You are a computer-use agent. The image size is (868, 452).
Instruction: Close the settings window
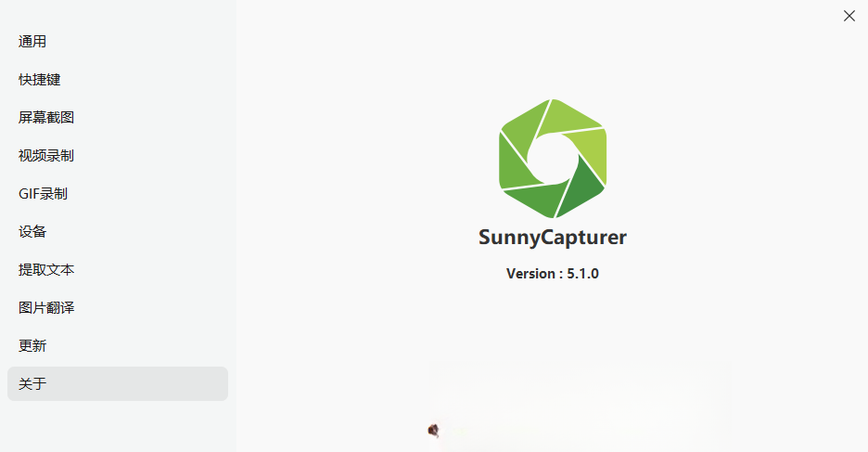click(849, 16)
